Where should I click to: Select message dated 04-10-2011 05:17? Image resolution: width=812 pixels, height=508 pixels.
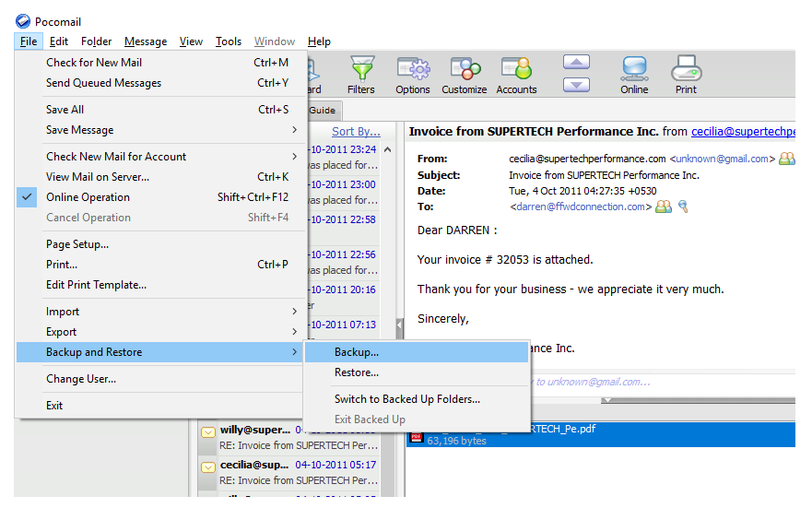coord(289,472)
